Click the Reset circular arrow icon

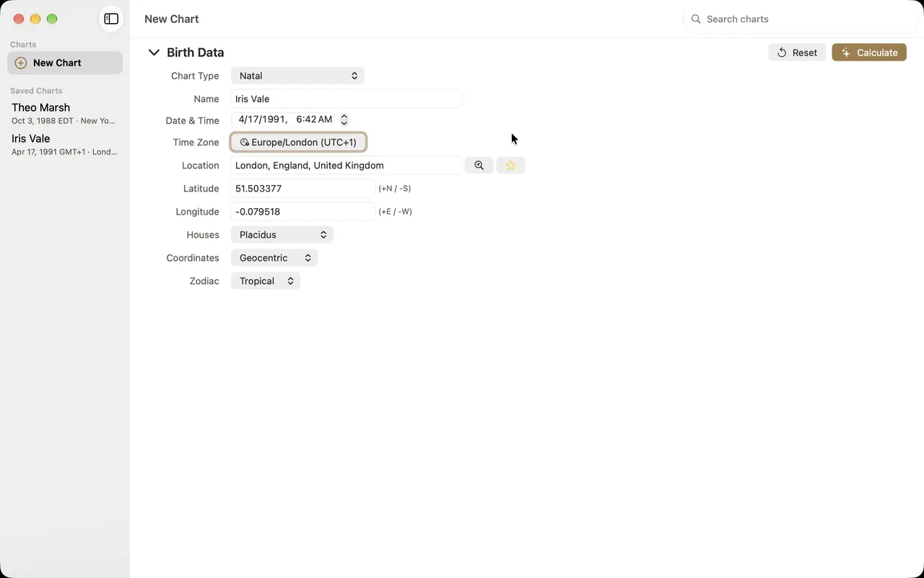[782, 53]
